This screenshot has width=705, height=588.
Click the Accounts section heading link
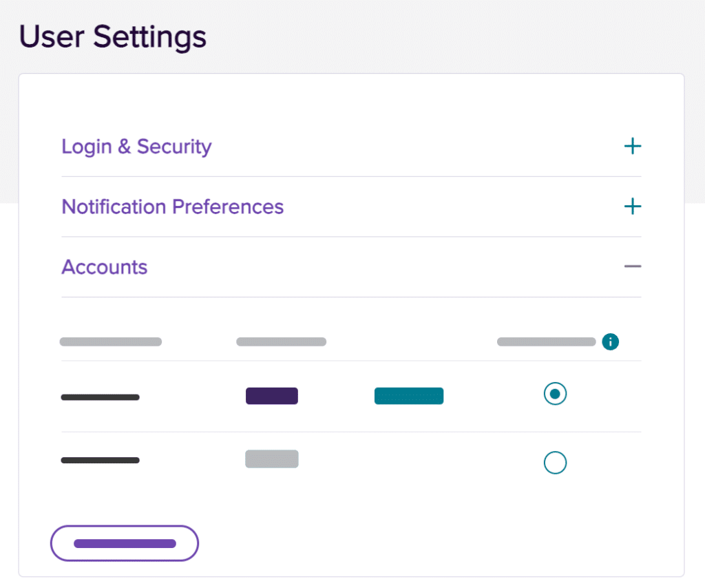pyautogui.click(x=104, y=266)
